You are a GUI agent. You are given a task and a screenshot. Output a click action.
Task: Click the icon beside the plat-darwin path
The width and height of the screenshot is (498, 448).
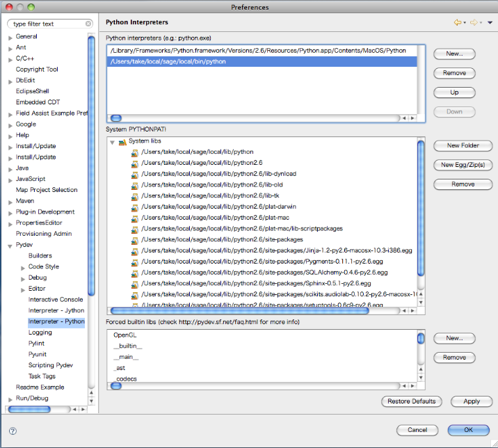tap(135, 207)
